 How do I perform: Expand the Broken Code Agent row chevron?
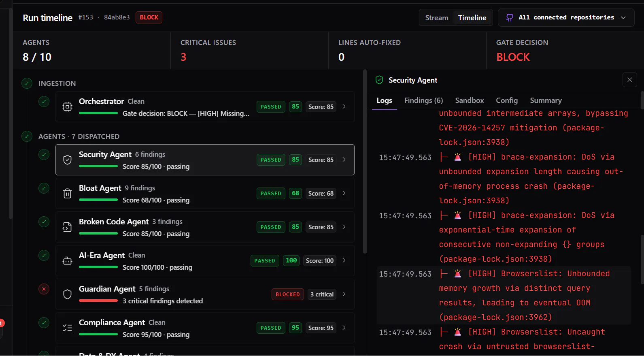point(344,227)
